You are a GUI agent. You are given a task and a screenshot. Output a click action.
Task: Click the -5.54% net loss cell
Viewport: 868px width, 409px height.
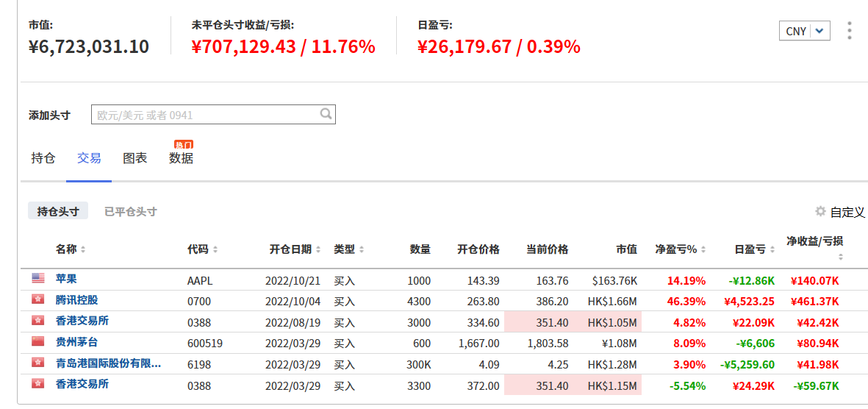click(x=687, y=385)
